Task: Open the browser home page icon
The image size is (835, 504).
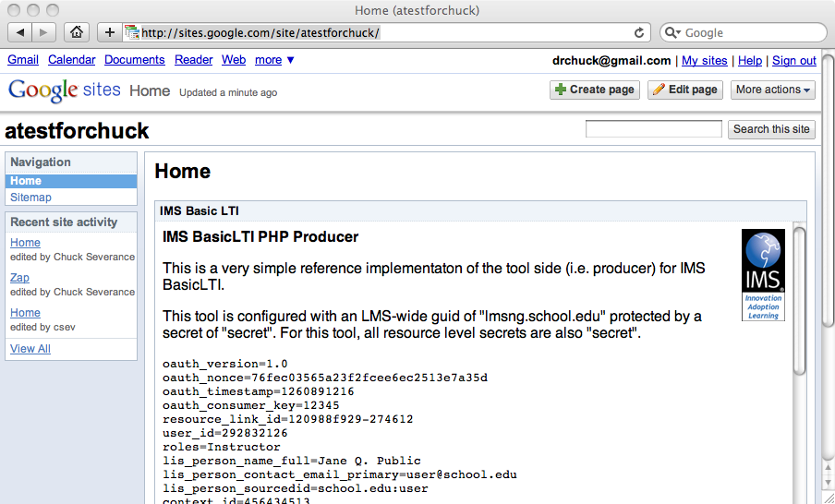Action: (x=77, y=32)
